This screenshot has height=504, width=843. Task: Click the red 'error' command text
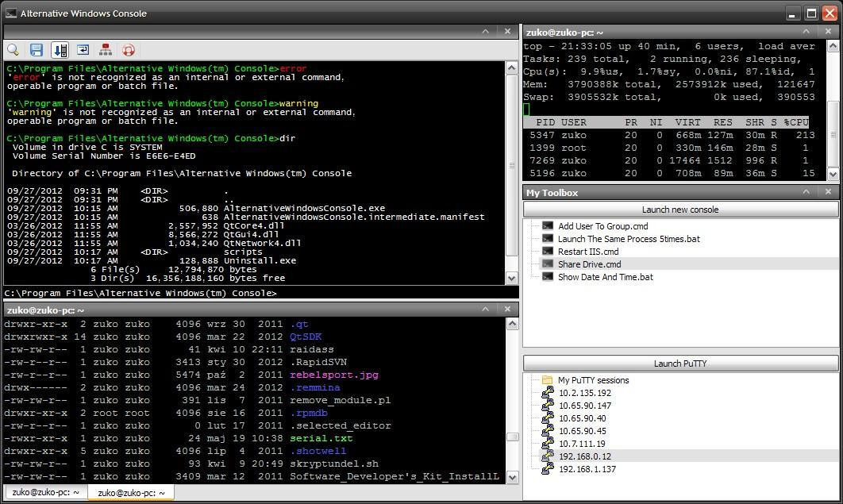pos(293,69)
